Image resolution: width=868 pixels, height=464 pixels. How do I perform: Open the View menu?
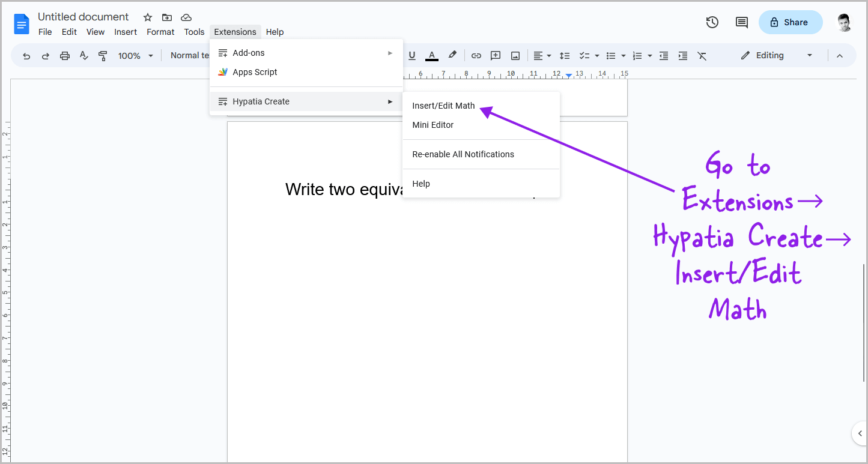(x=96, y=32)
